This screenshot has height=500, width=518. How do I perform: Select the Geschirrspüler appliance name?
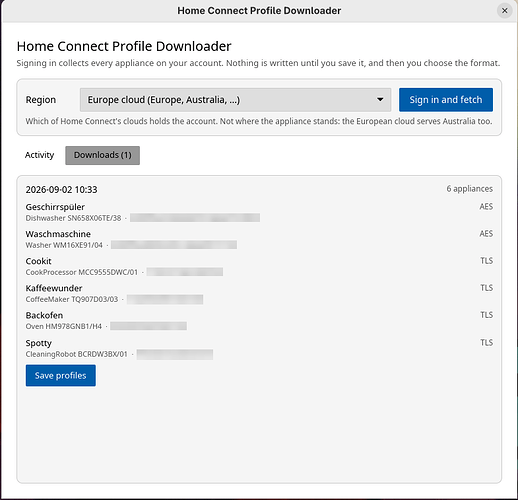coord(55,207)
